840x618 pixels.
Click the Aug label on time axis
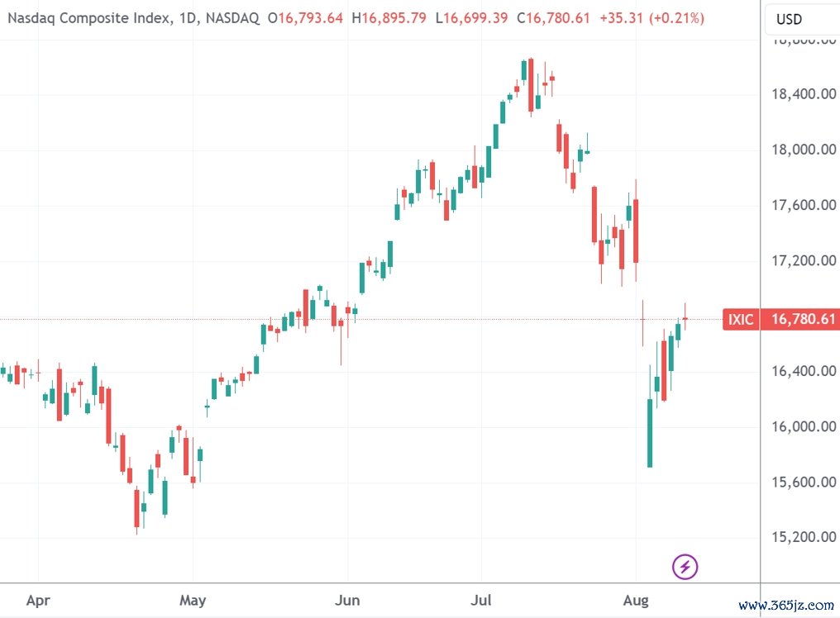point(636,601)
